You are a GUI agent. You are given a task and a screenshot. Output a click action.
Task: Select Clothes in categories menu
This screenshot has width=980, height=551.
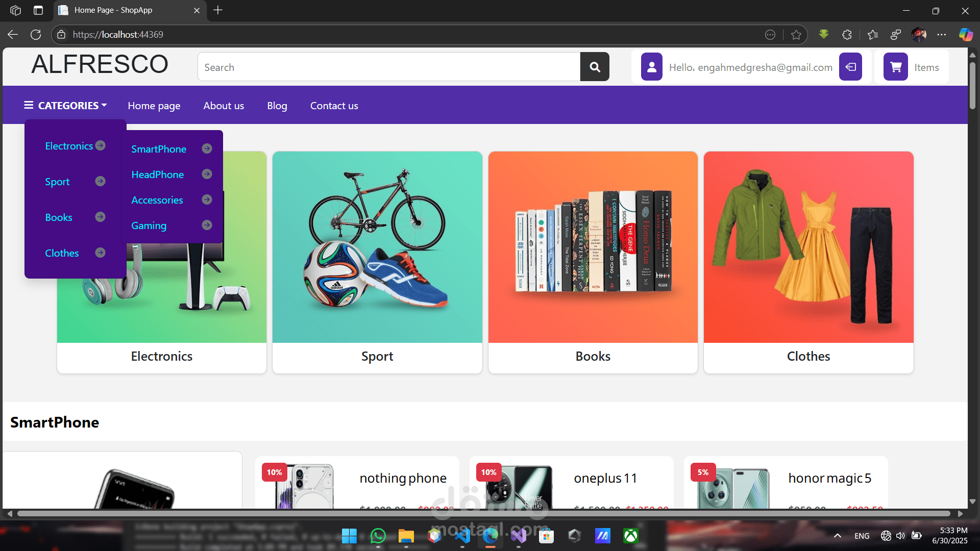click(x=62, y=253)
